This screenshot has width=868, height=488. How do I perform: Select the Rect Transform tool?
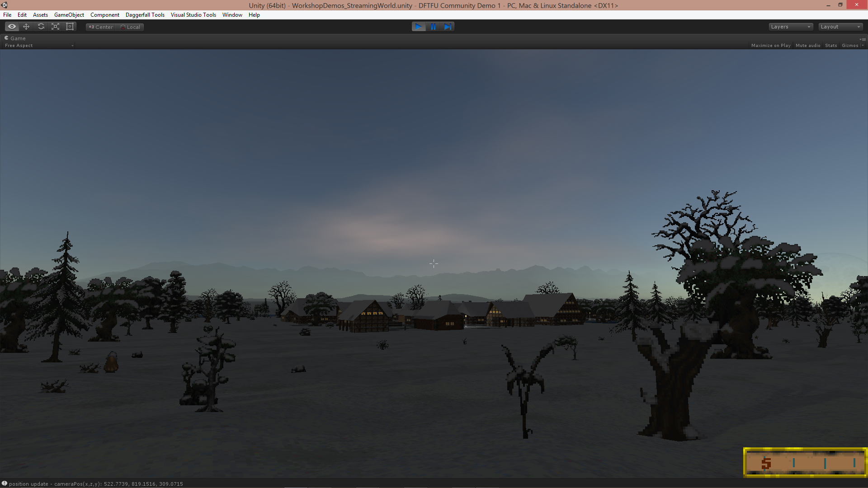[70, 26]
